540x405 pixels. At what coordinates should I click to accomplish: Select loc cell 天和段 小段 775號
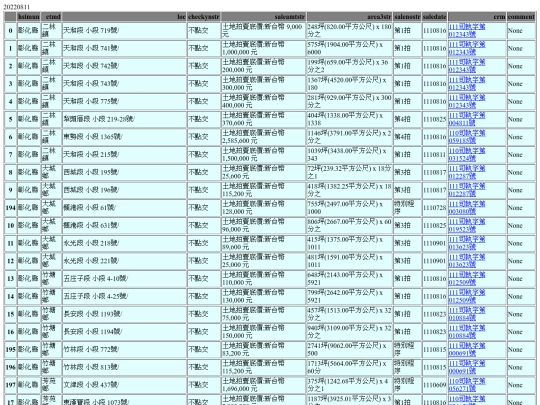(x=124, y=101)
